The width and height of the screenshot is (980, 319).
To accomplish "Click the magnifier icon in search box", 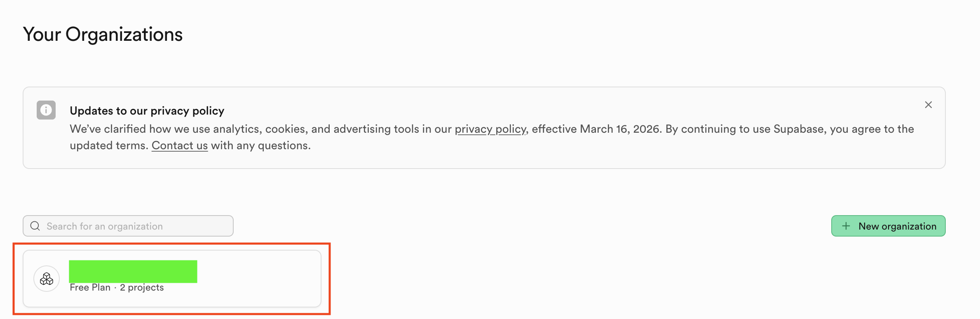I will pos(35,226).
